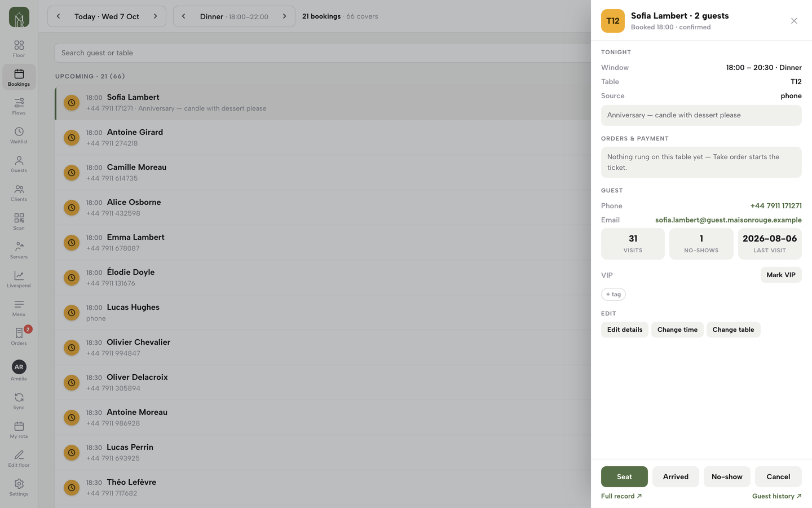Open the Menu section in sidebar
Viewport: 812px width, 508px height.
19,308
